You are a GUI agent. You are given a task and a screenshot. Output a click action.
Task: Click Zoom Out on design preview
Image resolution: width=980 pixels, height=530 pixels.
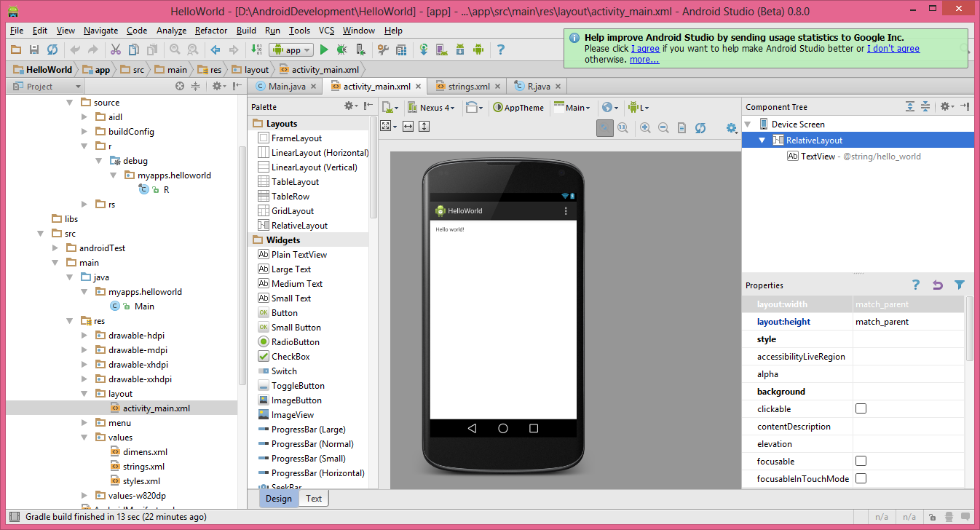[663, 127]
